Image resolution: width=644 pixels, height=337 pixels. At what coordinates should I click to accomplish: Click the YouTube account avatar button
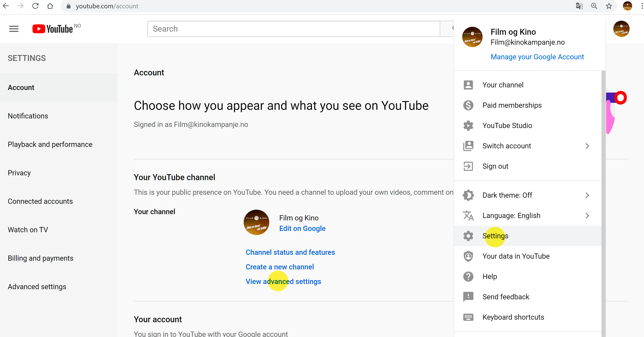tap(621, 29)
